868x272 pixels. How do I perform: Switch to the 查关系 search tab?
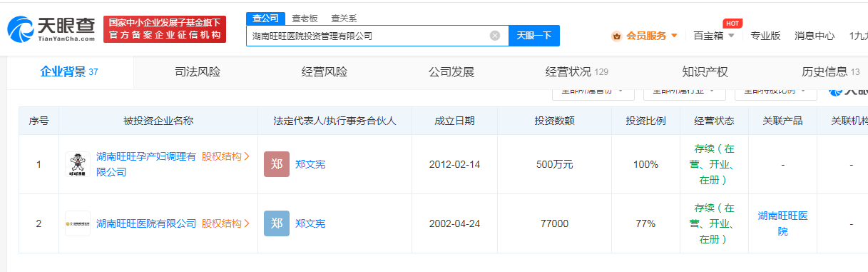pyautogui.click(x=344, y=18)
